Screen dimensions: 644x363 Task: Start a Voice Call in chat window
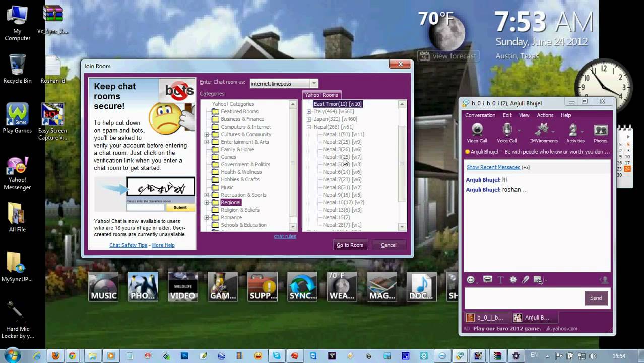[507, 133]
